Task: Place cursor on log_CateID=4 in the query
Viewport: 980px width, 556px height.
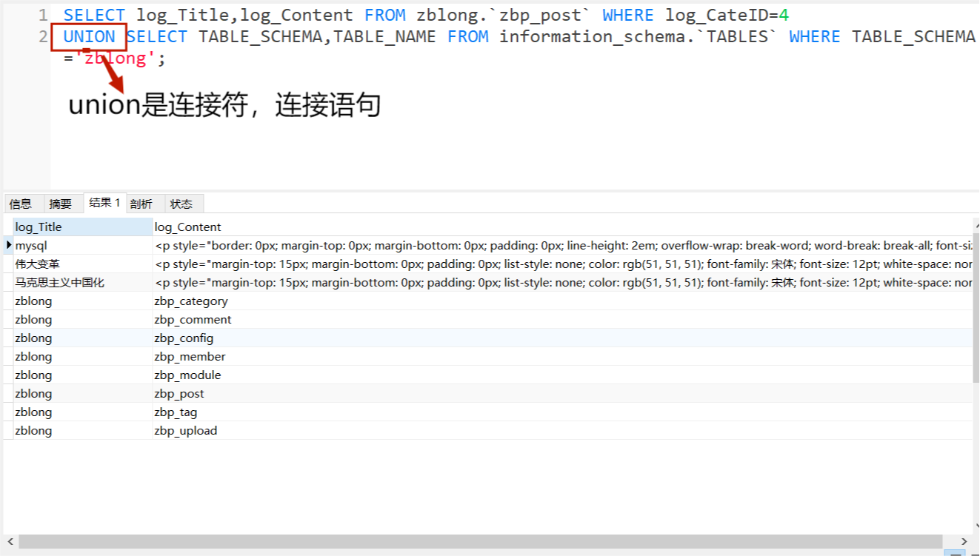Action: [x=728, y=15]
